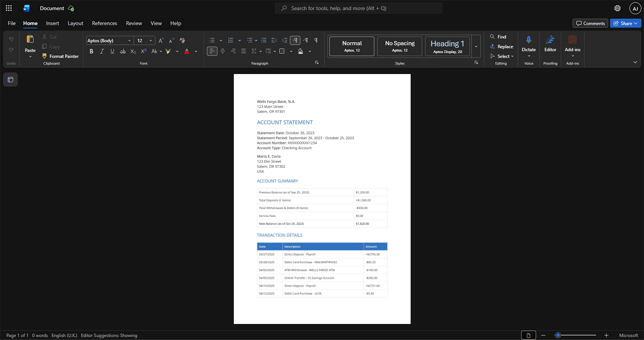
Task: Click the Format Painter tool
Action: (x=60, y=56)
